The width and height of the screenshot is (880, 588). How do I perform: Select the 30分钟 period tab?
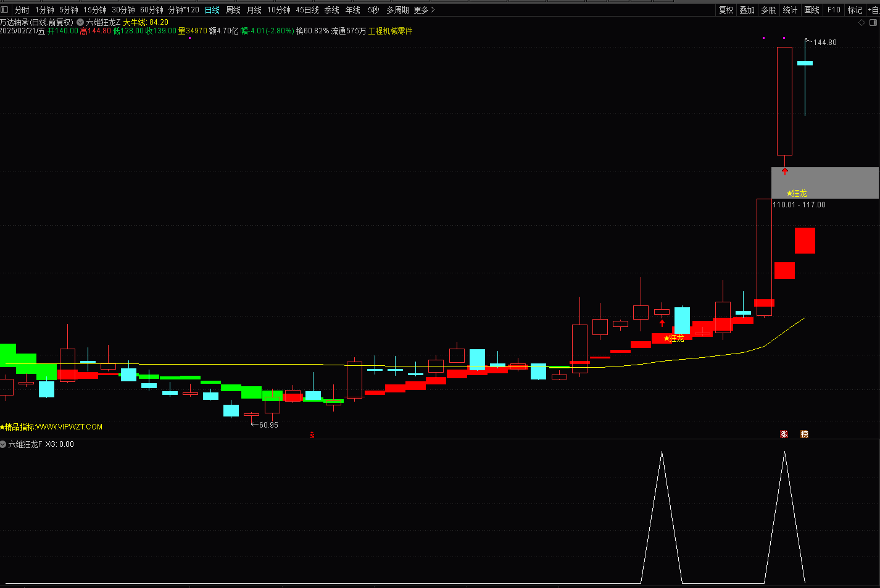click(x=123, y=10)
